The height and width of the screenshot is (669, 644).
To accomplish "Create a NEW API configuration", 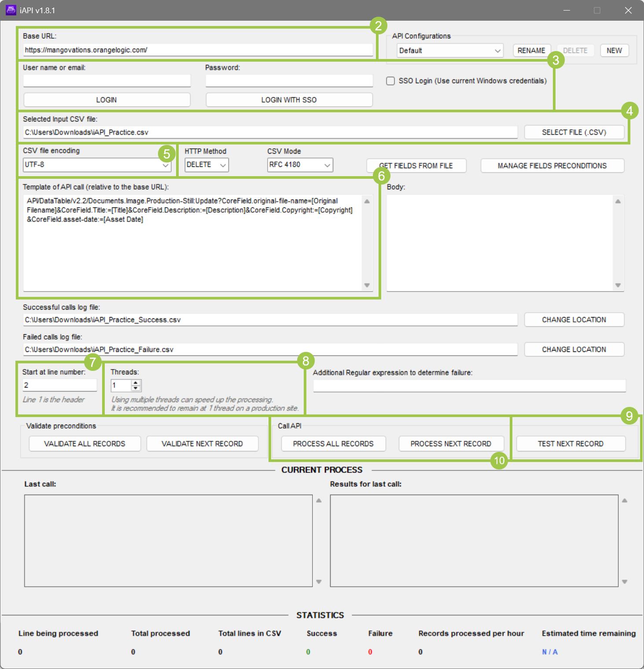I will point(614,50).
